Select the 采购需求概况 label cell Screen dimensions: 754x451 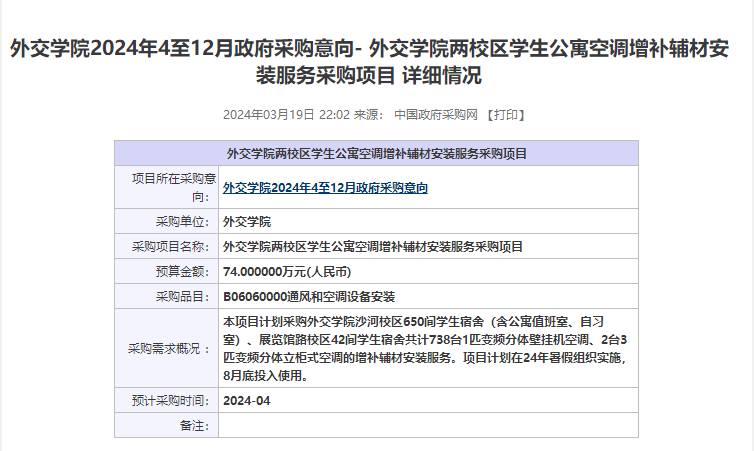click(168, 349)
